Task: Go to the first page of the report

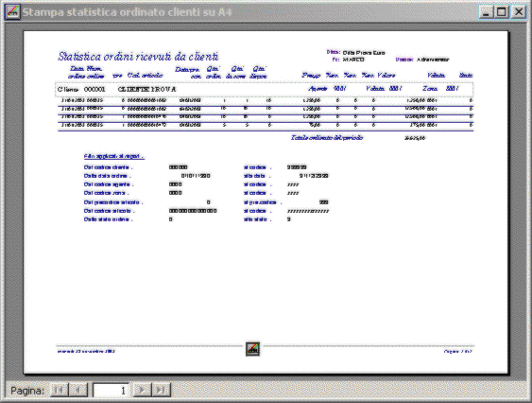Action: click(x=60, y=390)
